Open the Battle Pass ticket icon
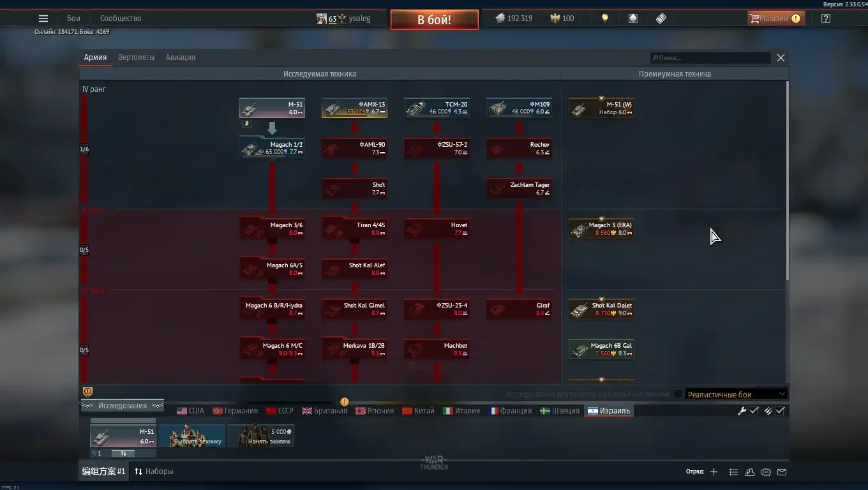This screenshot has width=868, height=490. [661, 19]
